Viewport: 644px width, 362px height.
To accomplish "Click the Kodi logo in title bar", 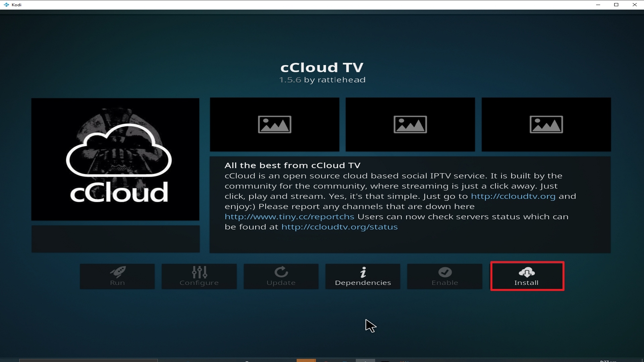I will tap(6, 5).
